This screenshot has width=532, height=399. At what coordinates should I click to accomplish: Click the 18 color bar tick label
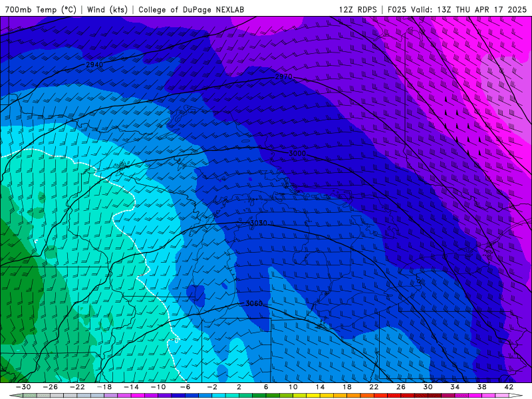coord(347,387)
